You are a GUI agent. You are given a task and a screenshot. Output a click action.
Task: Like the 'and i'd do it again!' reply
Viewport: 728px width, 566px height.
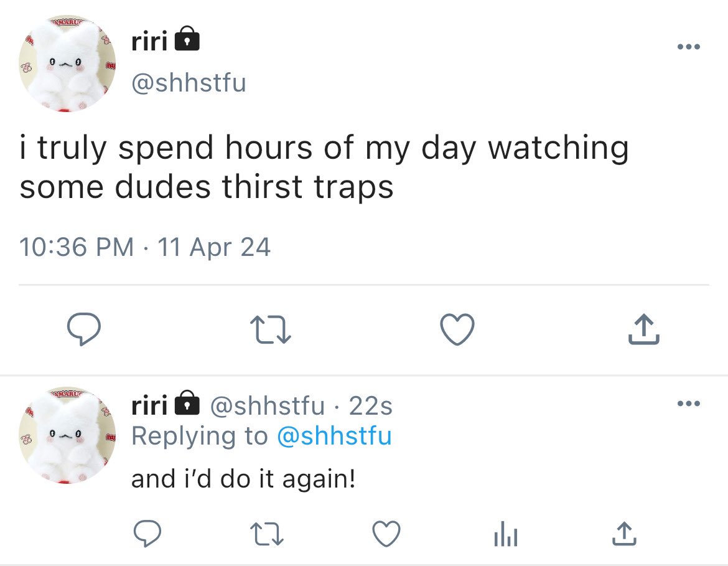pos(386,534)
